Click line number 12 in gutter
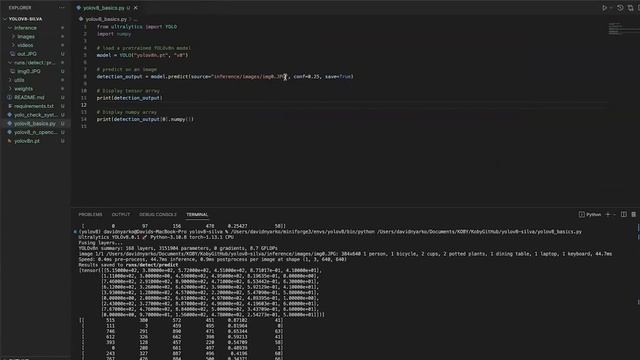The image size is (640, 360). tap(84, 105)
